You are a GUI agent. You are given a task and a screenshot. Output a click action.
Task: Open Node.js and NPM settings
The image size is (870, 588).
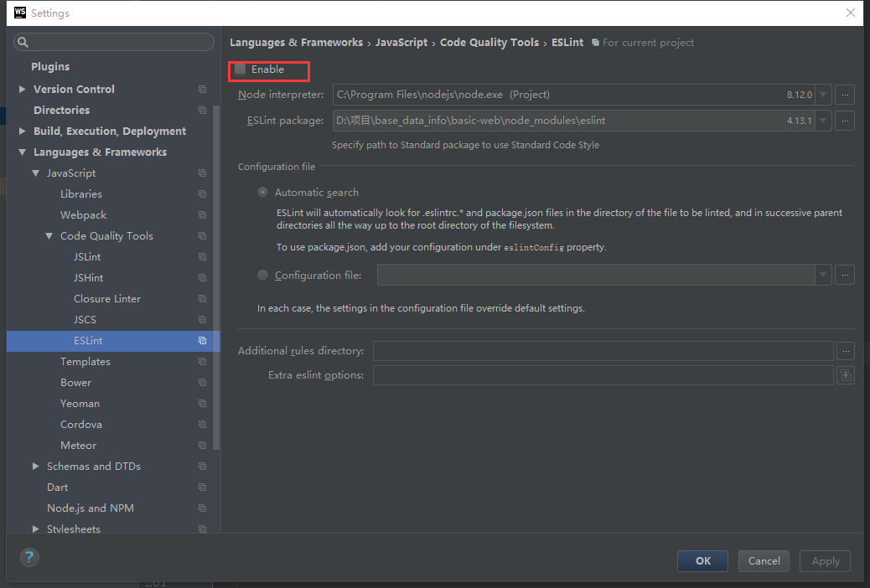point(91,508)
